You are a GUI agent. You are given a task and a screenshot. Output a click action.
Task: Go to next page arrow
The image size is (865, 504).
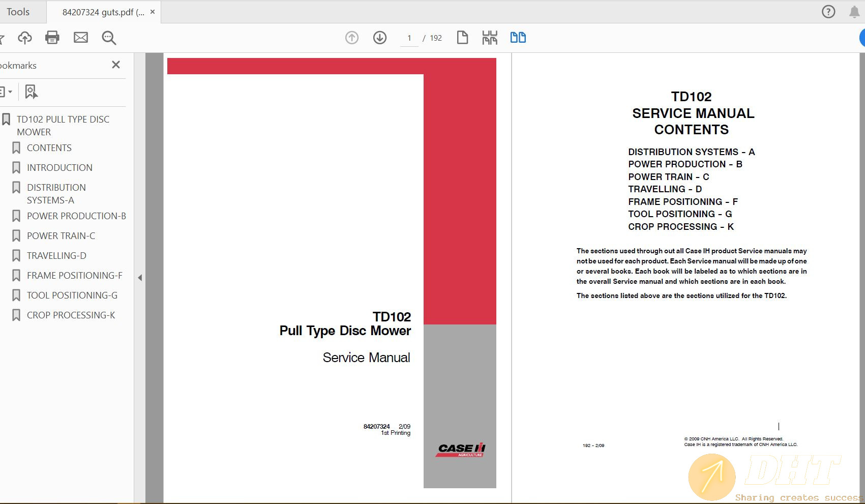(x=380, y=38)
